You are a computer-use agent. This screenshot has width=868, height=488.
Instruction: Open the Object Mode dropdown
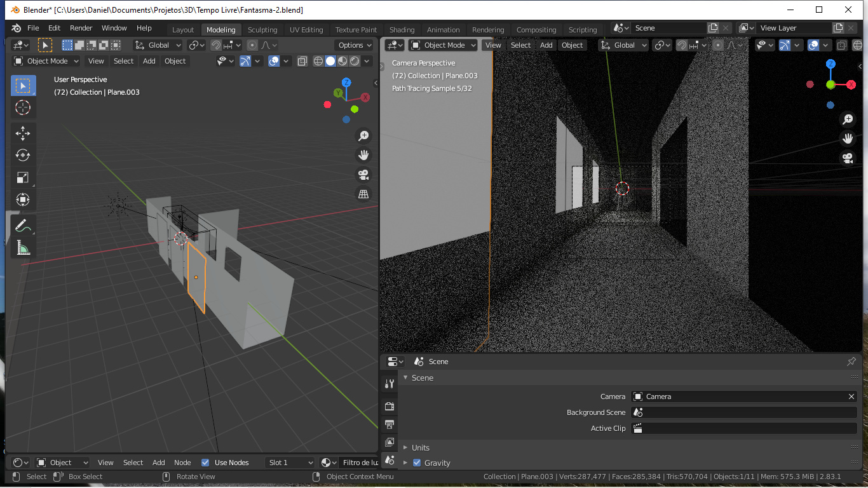(x=45, y=60)
